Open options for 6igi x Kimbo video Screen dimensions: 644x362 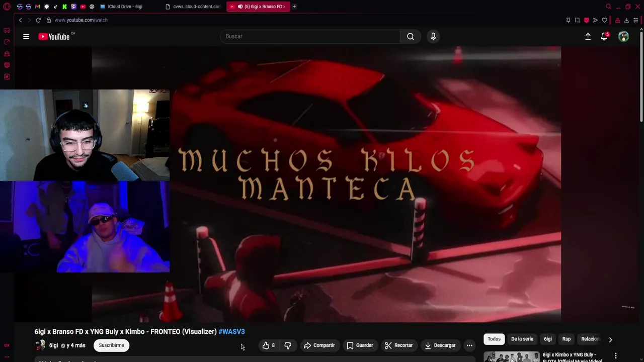[615, 356]
